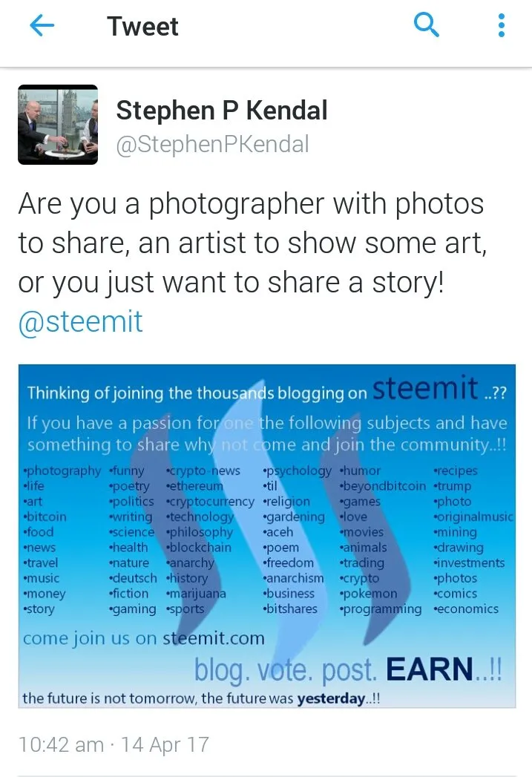Screen dimensions: 532x777
Task: Tap the date 14 Apr 17
Action: point(165,744)
